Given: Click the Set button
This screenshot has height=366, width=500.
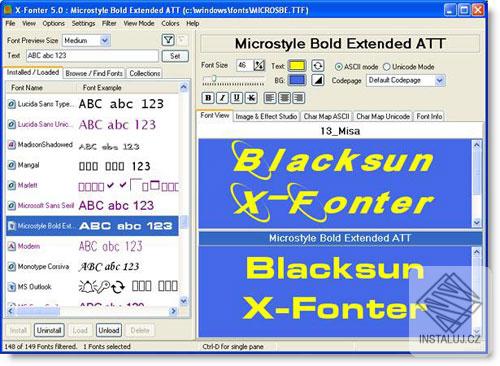Looking at the screenshot, I should (175, 56).
